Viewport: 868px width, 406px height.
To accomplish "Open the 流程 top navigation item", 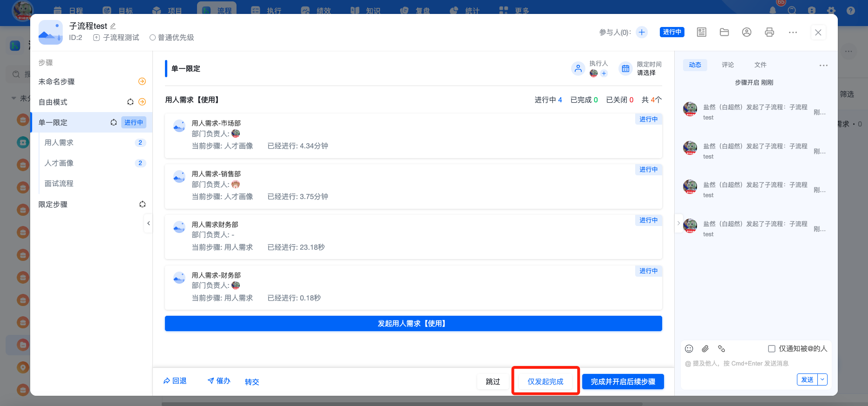I will (x=217, y=9).
